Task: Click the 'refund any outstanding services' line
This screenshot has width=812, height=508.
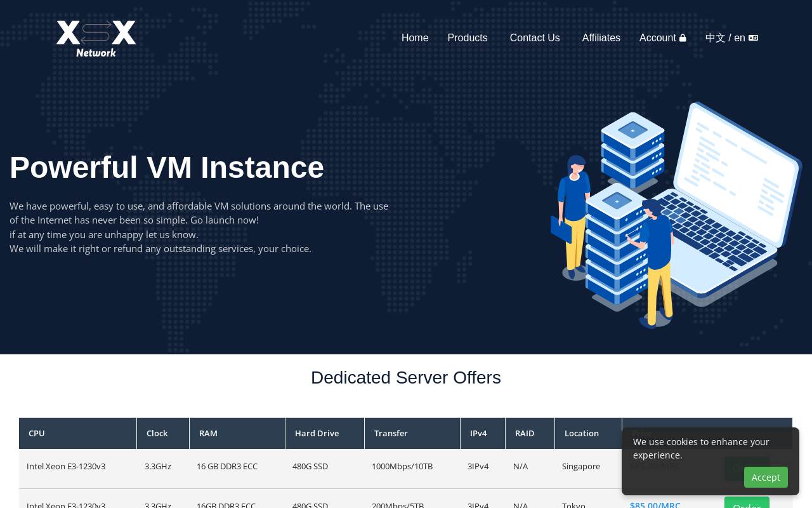Action: pos(160,248)
